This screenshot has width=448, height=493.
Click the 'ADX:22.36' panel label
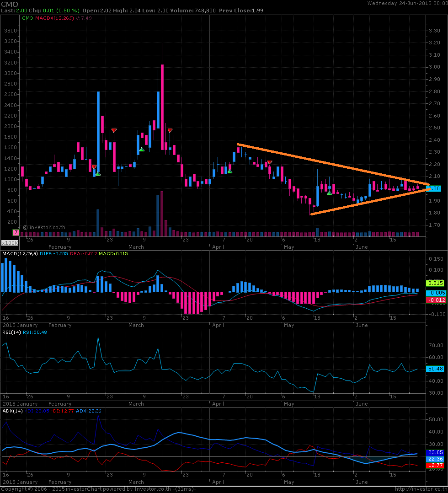tap(89, 411)
